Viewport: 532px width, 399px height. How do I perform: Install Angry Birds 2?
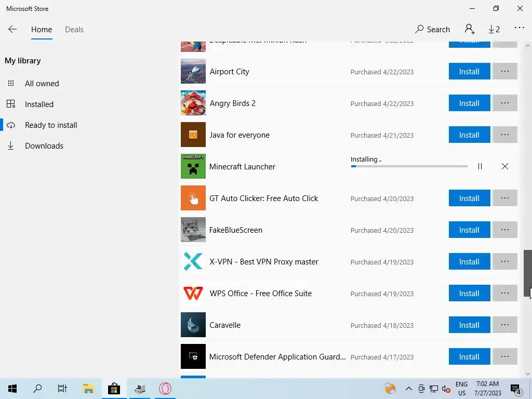[x=469, y=103]
